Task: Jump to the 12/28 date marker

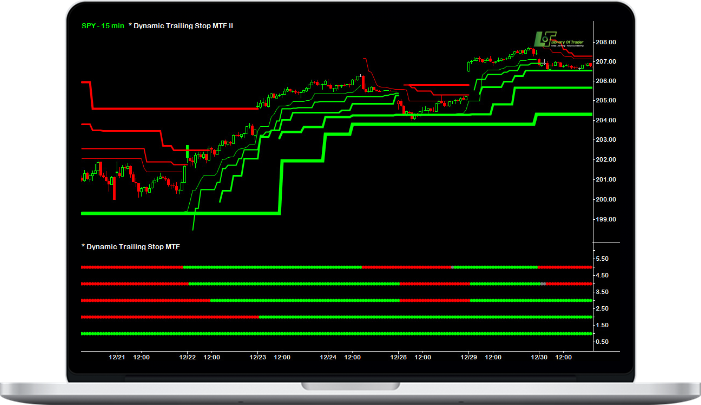Action: tap(398, 357)
